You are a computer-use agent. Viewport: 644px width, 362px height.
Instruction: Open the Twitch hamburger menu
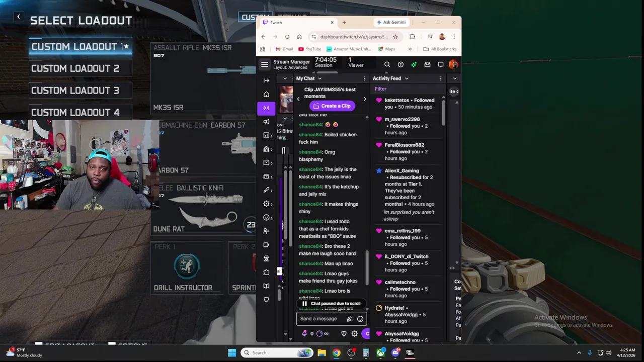coord(265,64)
